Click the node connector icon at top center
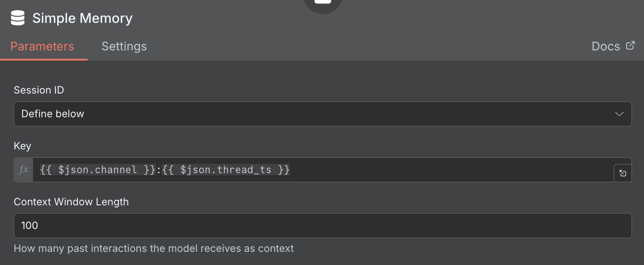Viewport: 644px width, 265px height. (x=323, y=3)
